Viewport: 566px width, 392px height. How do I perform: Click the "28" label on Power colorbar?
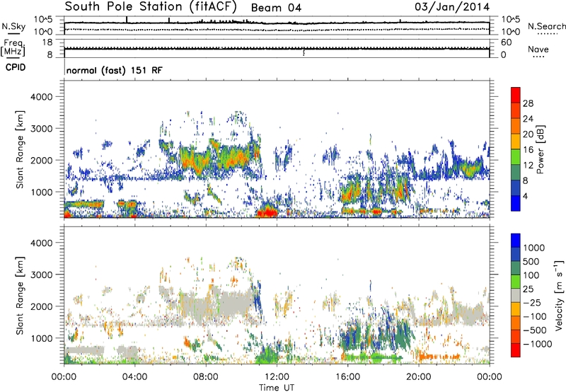point(528,103)
